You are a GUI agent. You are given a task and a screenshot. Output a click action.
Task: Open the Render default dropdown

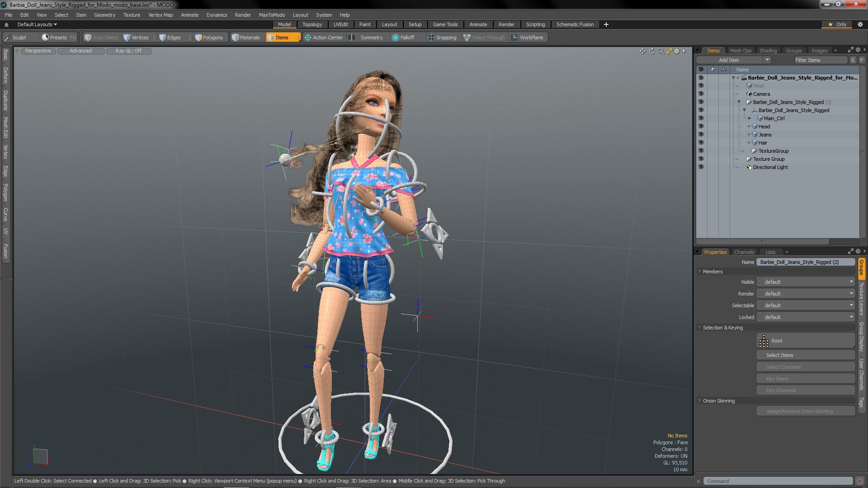[806, 294]
